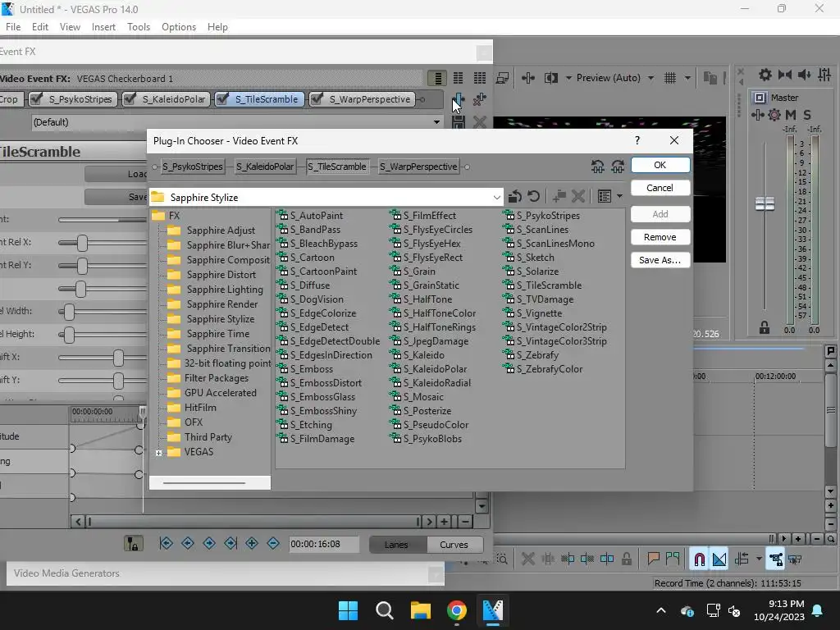Click the external monitor preview icon
840x630 pixels.
click(503, 78)
